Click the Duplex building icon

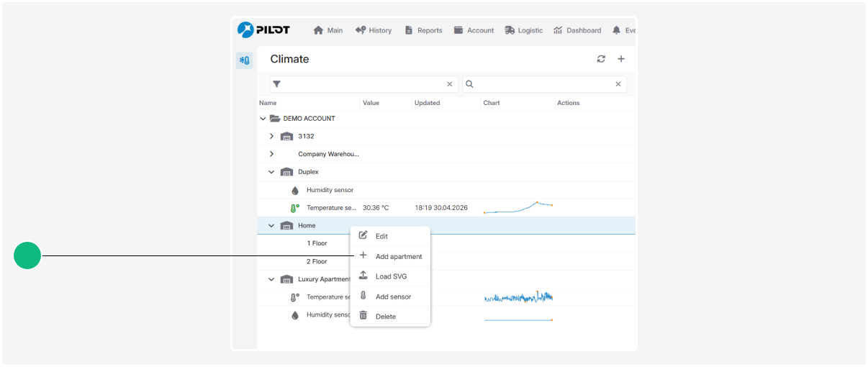click(x=286, y=172)
